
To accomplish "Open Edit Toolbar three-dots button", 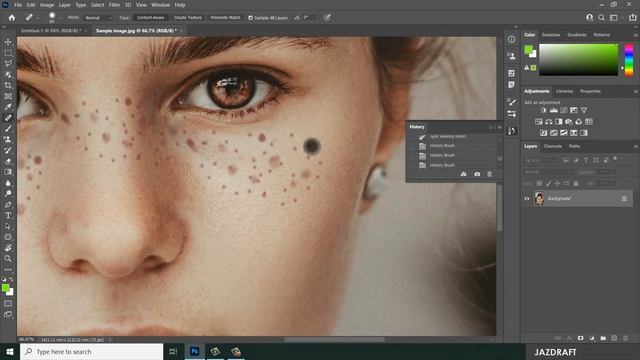I will (8, 270).
